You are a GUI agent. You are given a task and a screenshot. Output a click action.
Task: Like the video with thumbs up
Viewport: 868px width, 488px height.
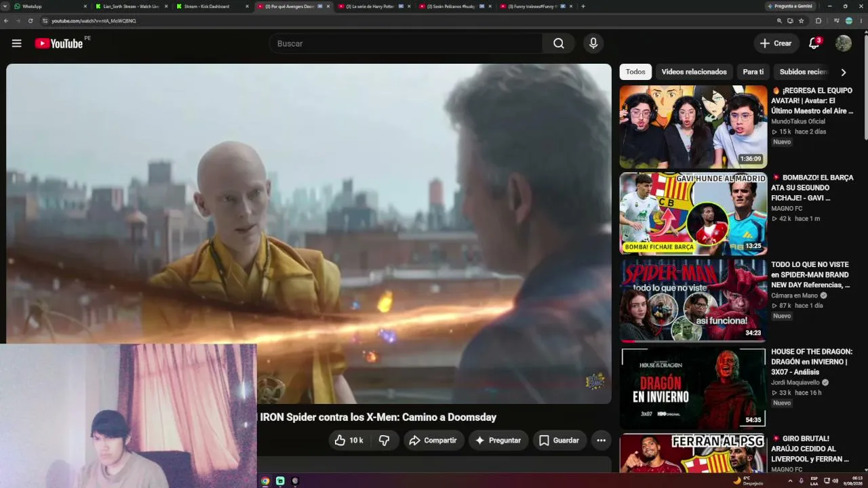[x=349, y=441]
